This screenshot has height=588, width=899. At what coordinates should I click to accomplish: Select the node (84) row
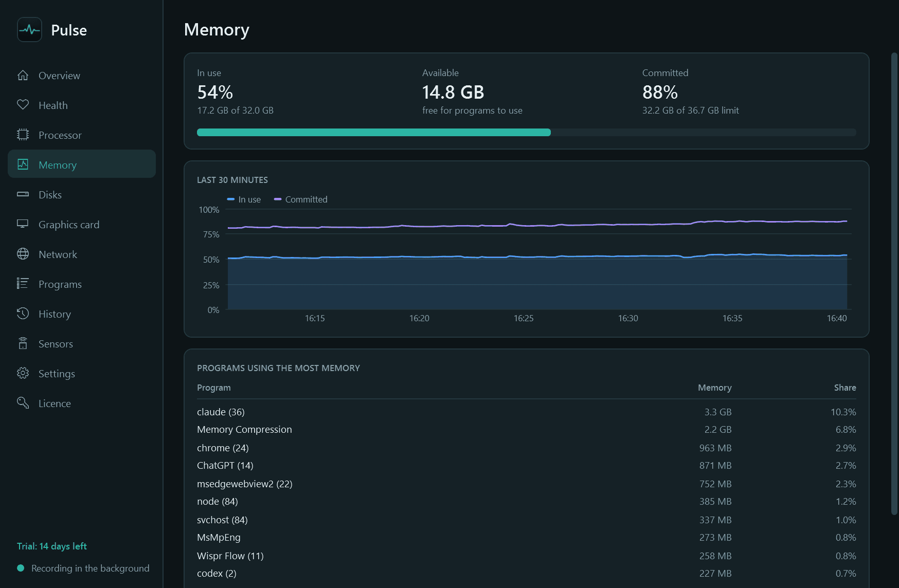pyautogui.click(x=527, y=502)
